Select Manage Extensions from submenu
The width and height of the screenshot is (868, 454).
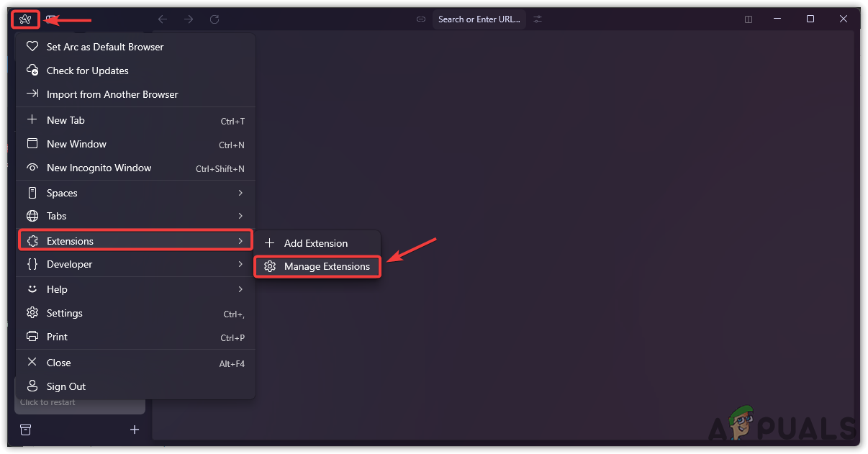coord(317,266)
